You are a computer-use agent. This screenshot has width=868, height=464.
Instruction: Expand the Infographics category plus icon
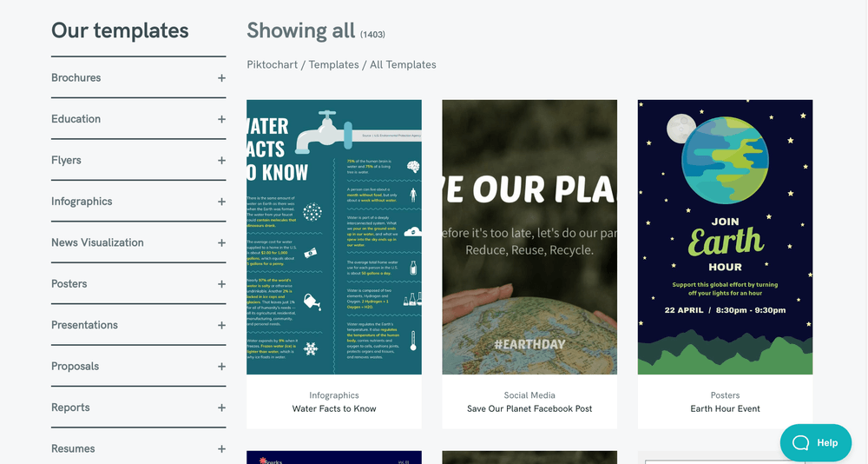pyautogui.click(x=221, y=202)
